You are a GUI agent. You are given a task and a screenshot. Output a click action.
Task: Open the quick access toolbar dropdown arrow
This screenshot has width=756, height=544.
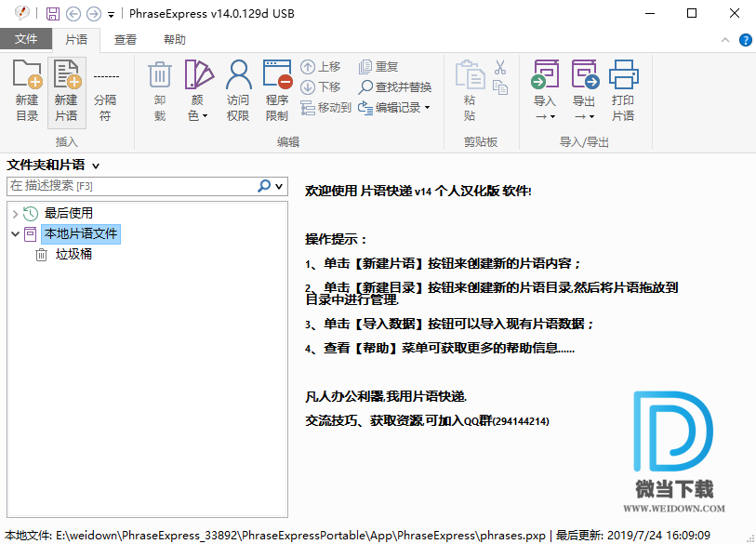111,15
